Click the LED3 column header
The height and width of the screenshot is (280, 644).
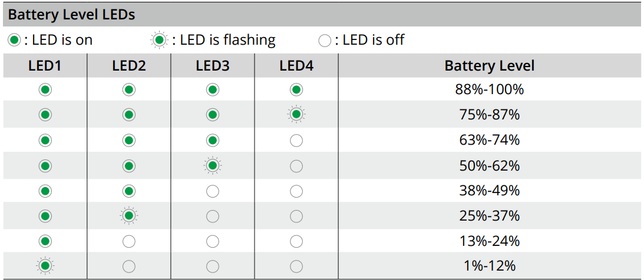[213, 65]
